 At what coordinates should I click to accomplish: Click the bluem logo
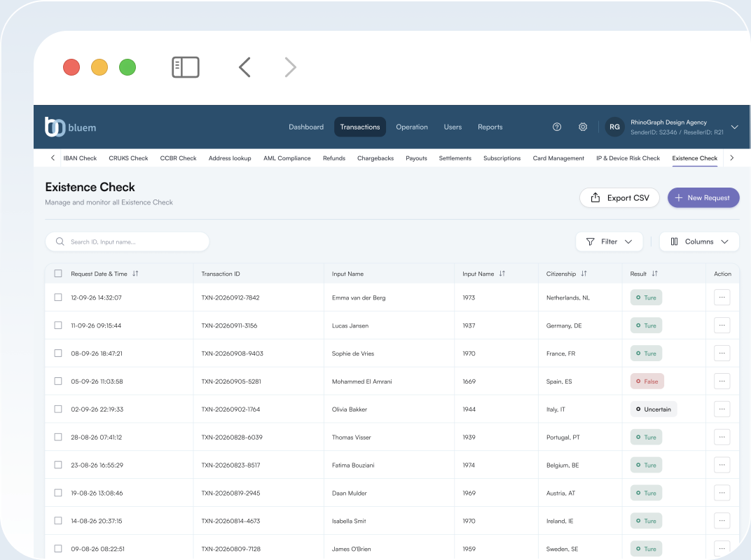70,127
